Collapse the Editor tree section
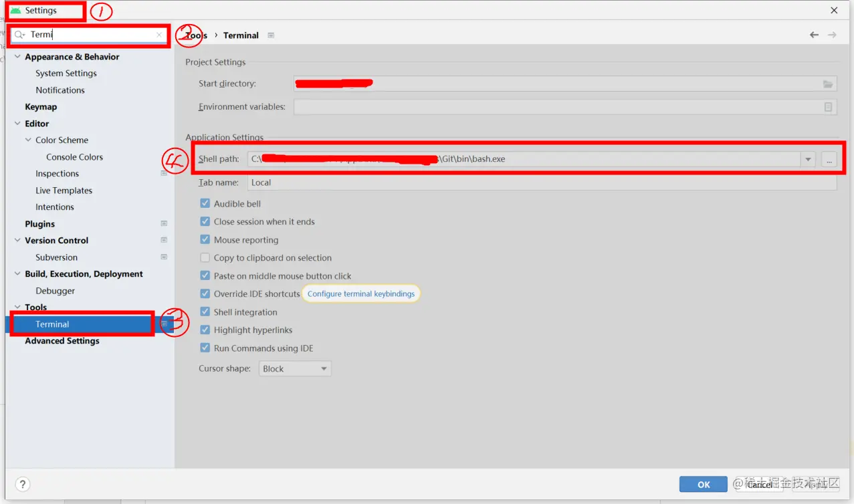The image size is (854, 504). 17,124
